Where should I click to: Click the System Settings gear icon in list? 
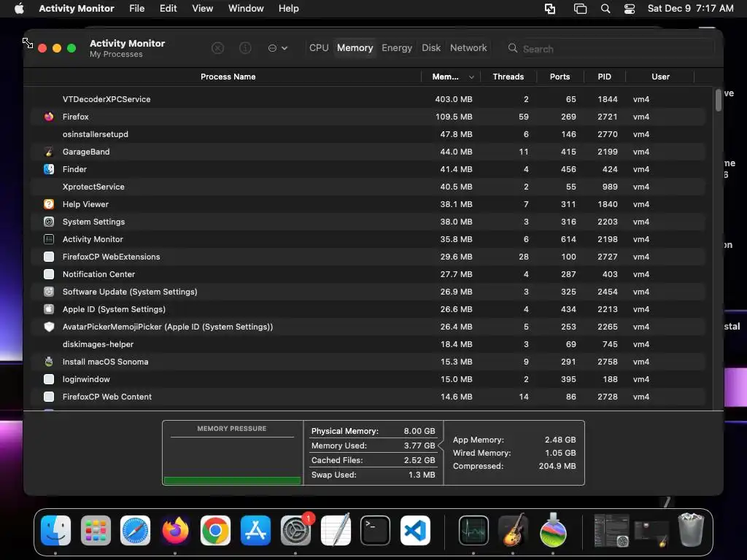pyautogui.click(x=49, y=222)
